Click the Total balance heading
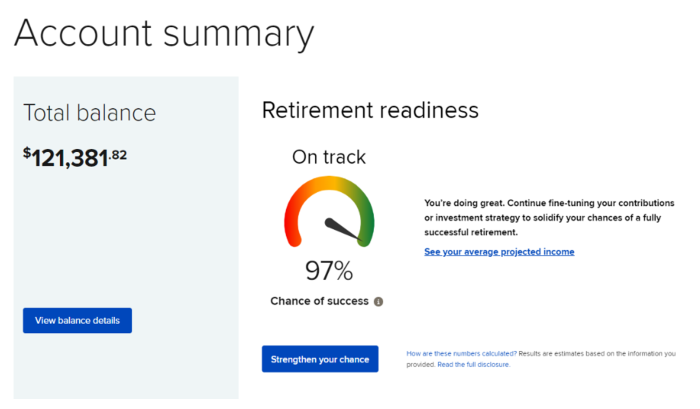700x409 pixels. (x=90, y=113)
